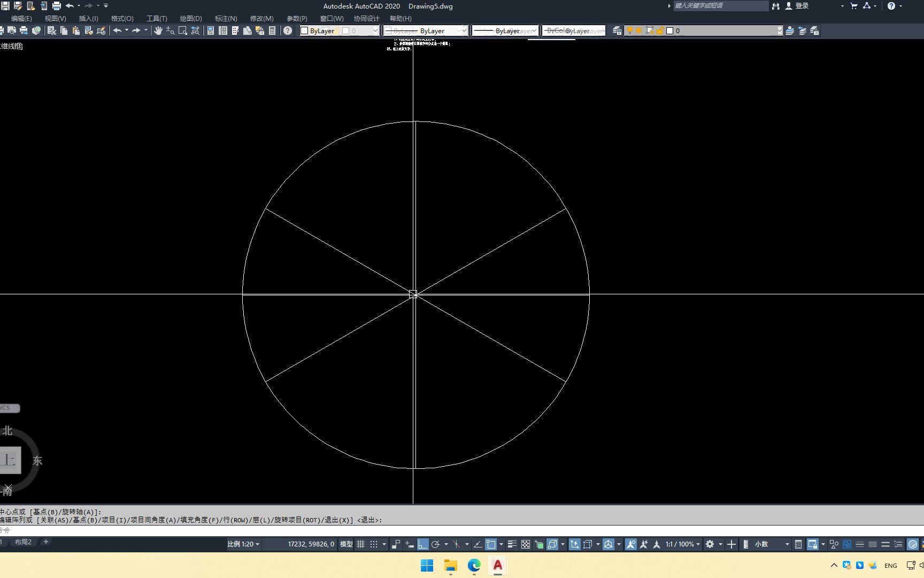The image size is (924, 578).
Task: Toggle dynamic input in status bar
Action: [410, 544]
